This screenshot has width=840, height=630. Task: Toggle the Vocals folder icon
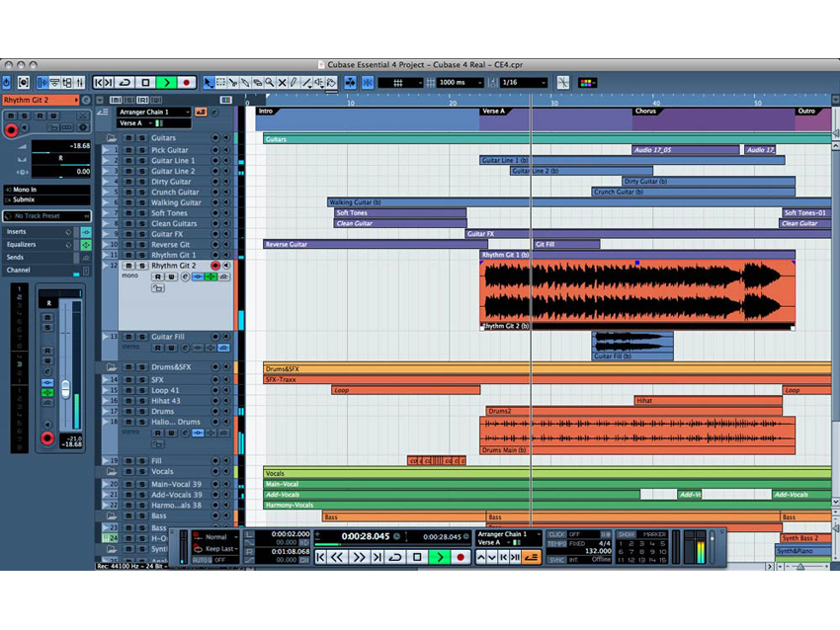pyautogui.click(x=111, y=472)
